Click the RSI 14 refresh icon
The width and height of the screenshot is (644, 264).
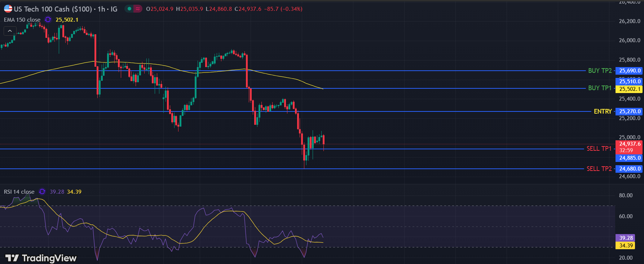42,192
